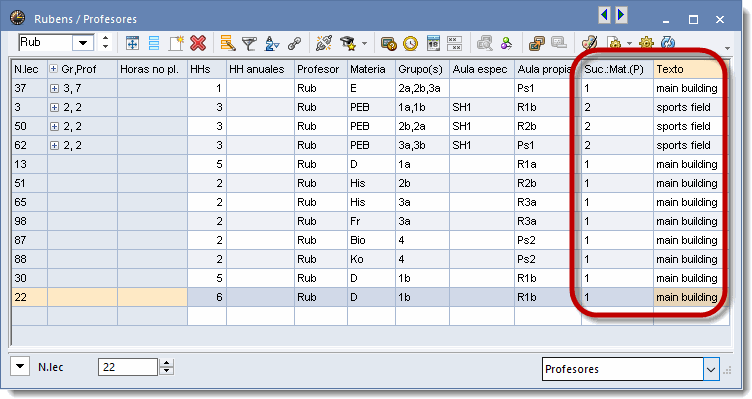Click the calendar 18 toolbar icon
The width and height of the screenshot is (752, 399).
pos(433,43)
